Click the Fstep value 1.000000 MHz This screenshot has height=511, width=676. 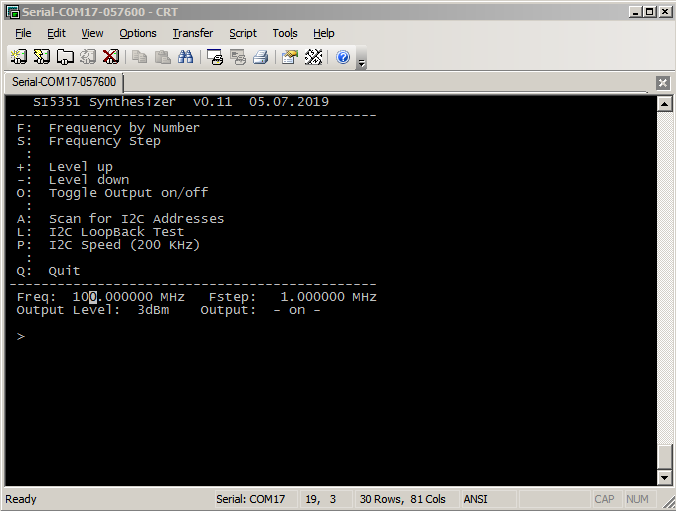coord(329,297)
